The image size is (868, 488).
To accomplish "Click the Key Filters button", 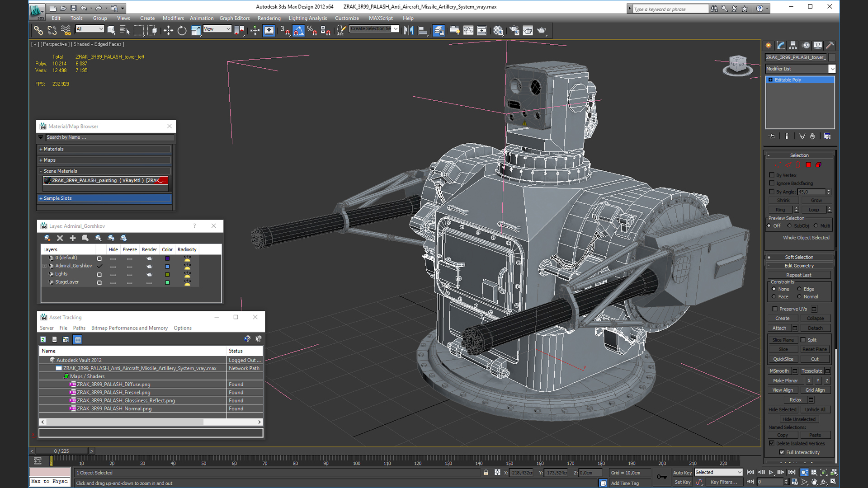I will [x=723, y=482].
